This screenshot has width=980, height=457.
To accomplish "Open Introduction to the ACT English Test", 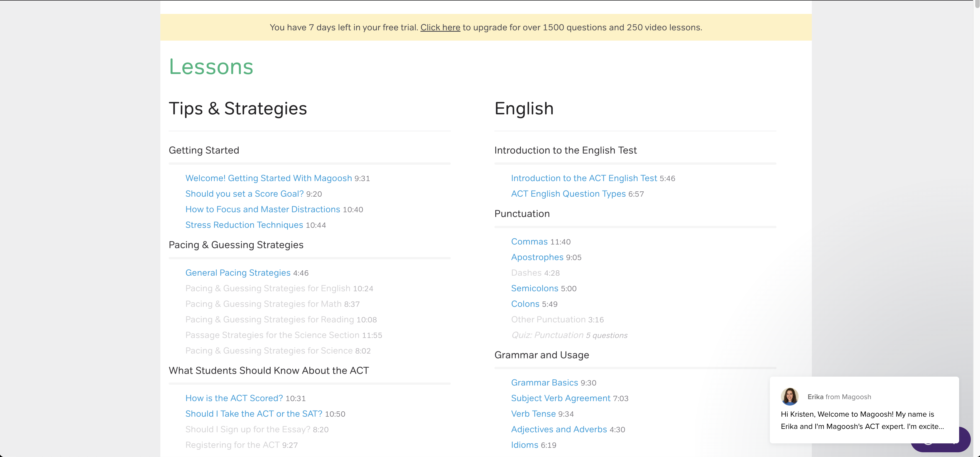I will (x=584, y=178).
